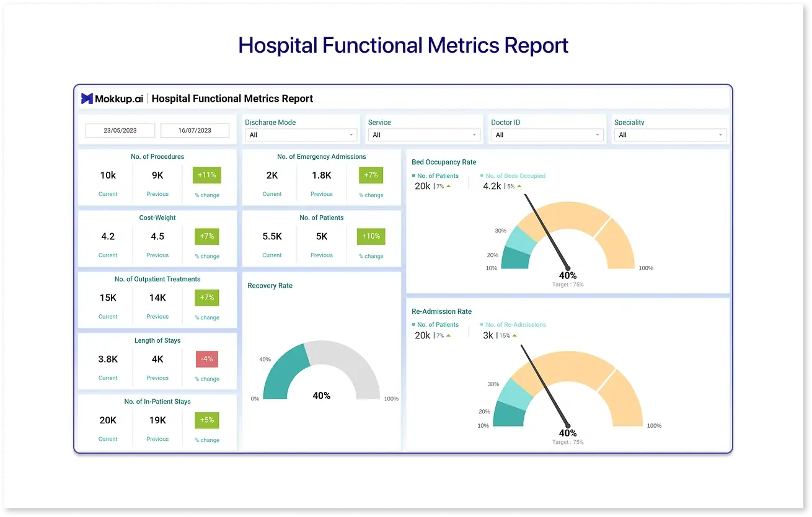This screenshot has height=517, width=812.
Task: Click the end date field 16/07/2023
Action: coord(195,130)
